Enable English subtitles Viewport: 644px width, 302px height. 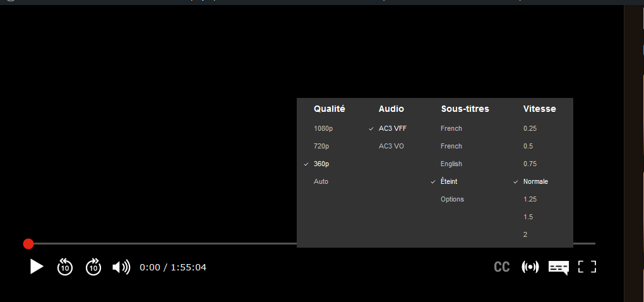(x=451, y=164)
